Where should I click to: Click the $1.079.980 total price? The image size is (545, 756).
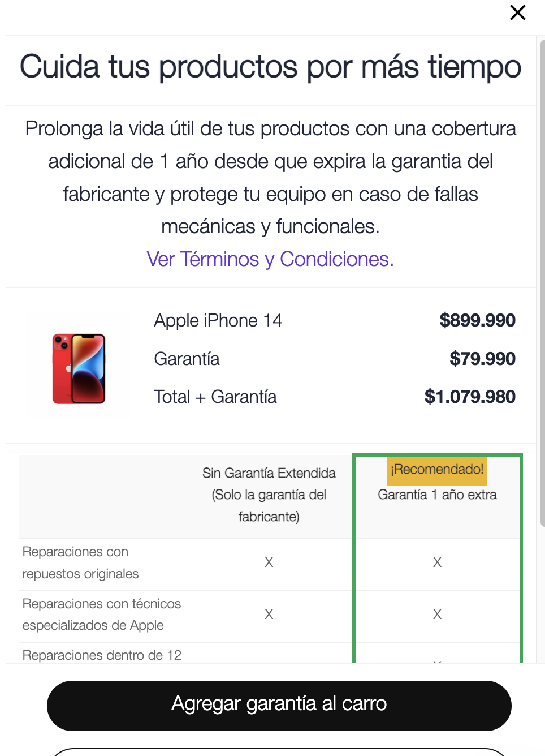(x=470, y=397)
